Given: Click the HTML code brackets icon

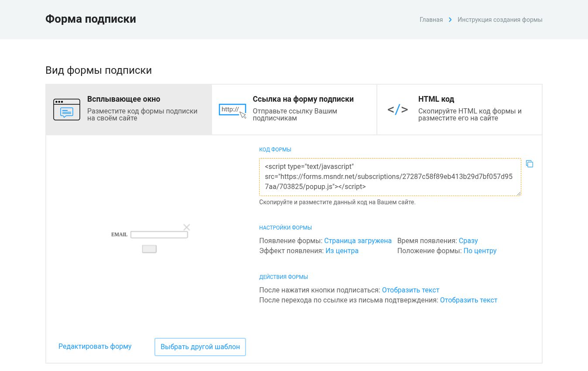Looking at the screenshot, I should pyautogui.click(x=398, y=110).
